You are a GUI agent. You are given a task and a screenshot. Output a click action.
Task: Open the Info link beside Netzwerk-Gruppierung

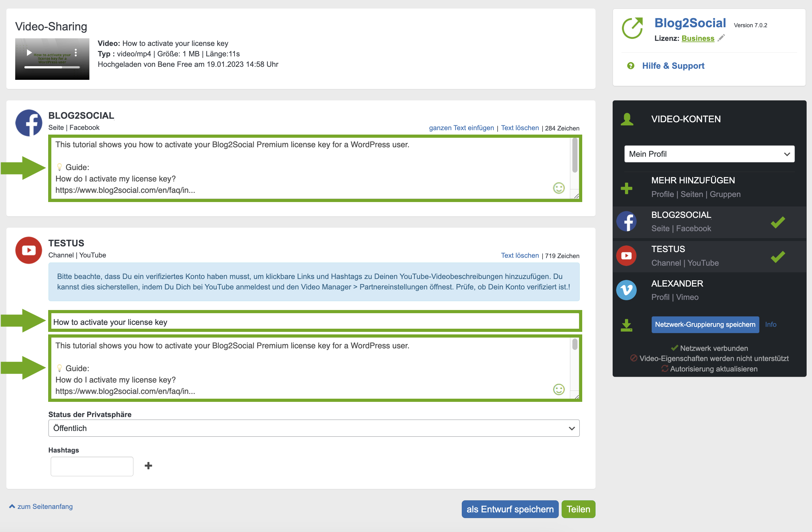coord(770,325)
